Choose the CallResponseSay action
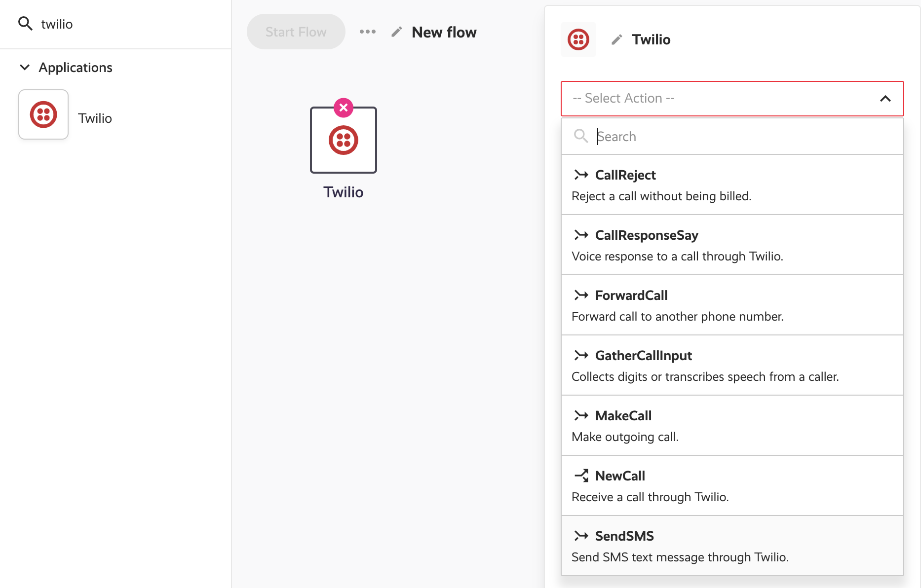Image resolution: width=921 pixels, height=588 pixels. (732, 245)
